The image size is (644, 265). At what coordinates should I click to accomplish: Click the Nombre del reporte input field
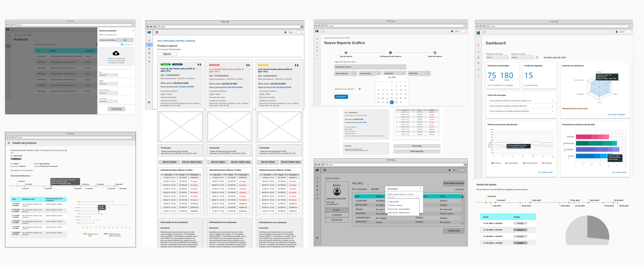pos(370,67)
